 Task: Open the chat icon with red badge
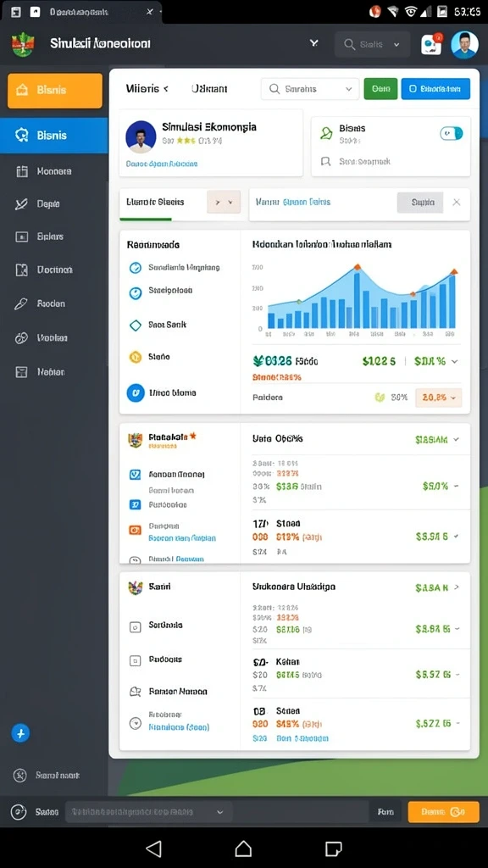point(432,44)
